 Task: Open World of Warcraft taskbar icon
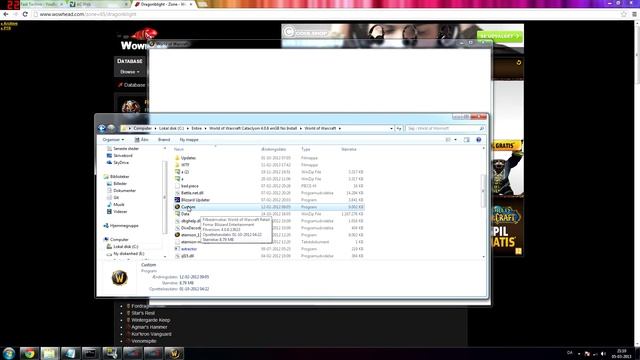click(x=174, y=353)
